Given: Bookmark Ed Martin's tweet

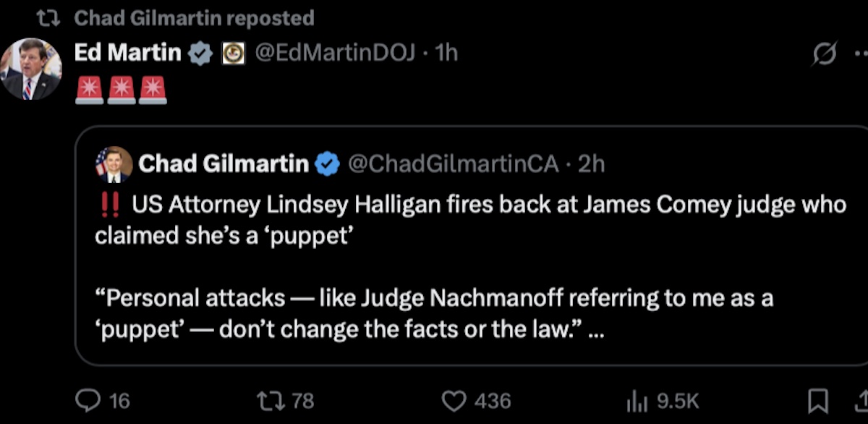Looking at the screenshot, I should 817,401.
